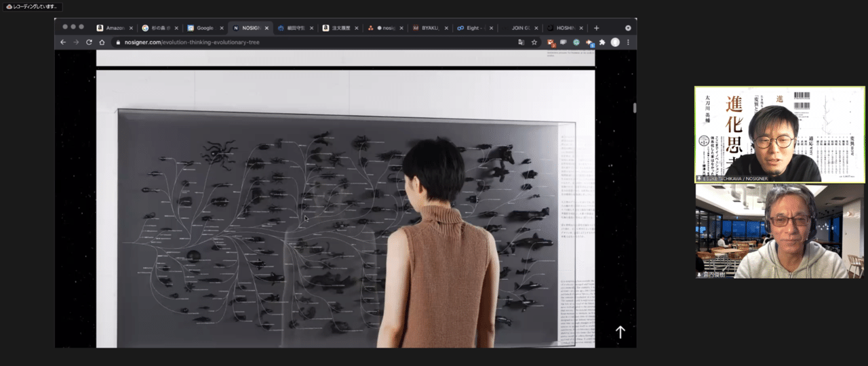Click the browser forward arrow

tap(76, 42)
